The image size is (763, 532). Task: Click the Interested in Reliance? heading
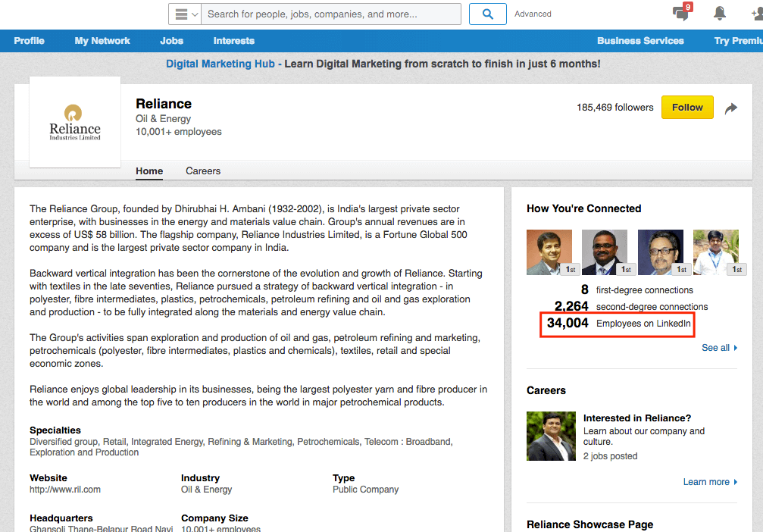[637, 418]
